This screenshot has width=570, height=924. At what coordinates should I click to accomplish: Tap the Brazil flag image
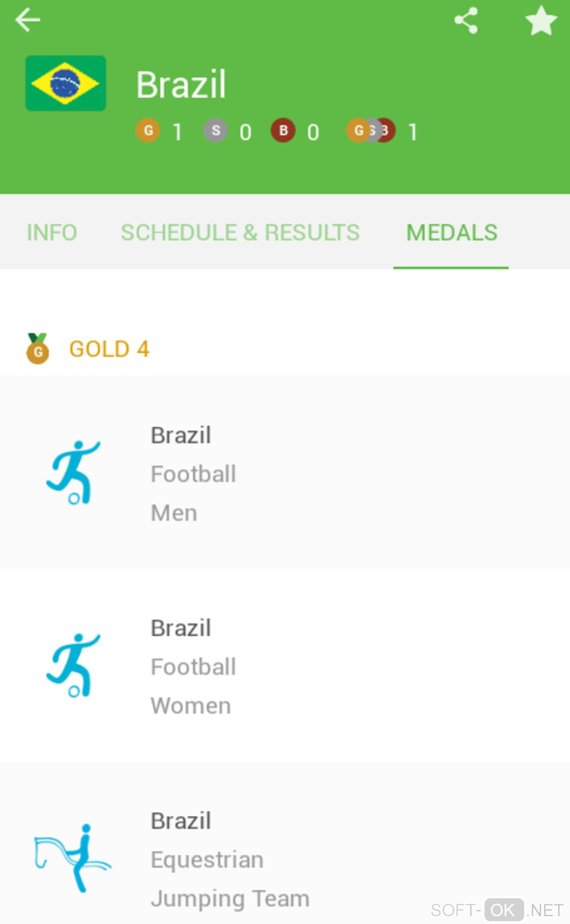pos(65,83)
